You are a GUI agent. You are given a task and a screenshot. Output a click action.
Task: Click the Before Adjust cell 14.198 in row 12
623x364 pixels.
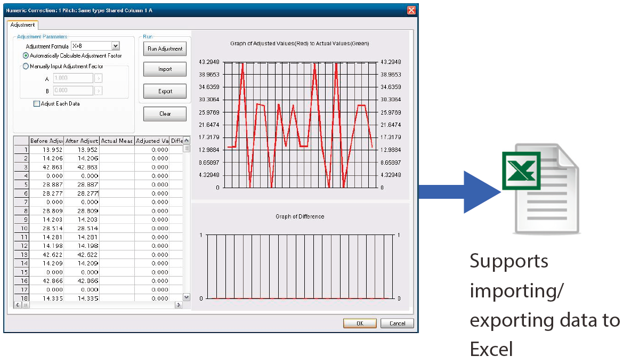(x=46, y=246)
